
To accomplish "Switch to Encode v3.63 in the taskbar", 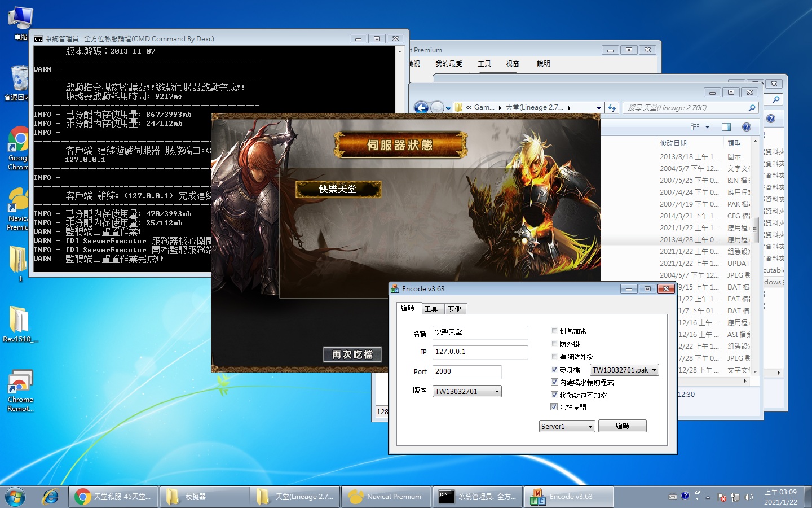I will [x=569, y=497].
